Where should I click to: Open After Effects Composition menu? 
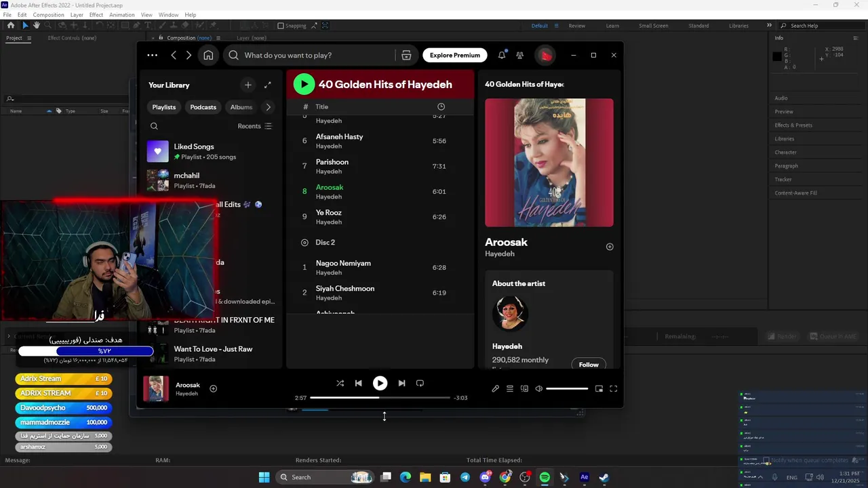(48, 15)
